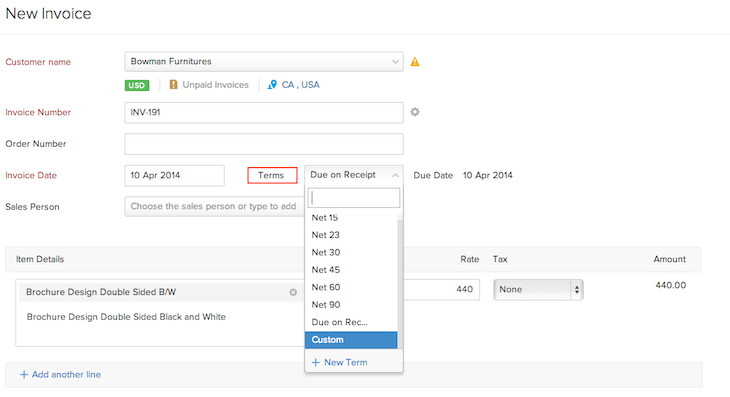Click the Sales Person selection field
This screenshot has height=397, width=730.
click(x=215, y=207)
